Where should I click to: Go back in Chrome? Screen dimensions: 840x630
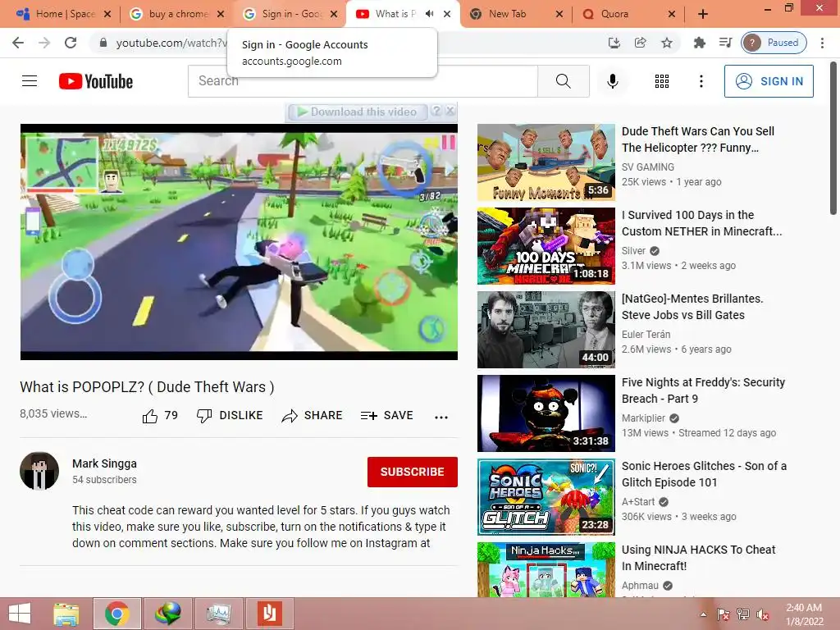tap(18, 43)
